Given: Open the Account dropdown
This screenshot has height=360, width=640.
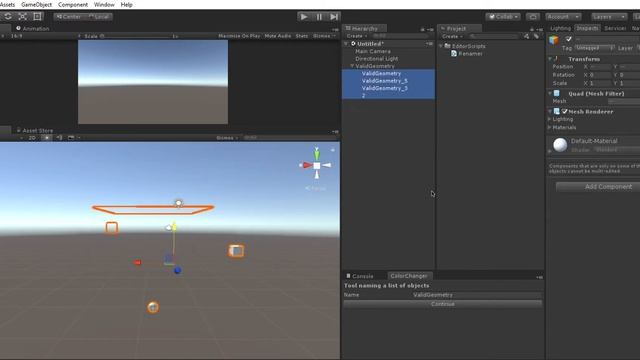Looking at the screenshot, I should pos(563,17).
